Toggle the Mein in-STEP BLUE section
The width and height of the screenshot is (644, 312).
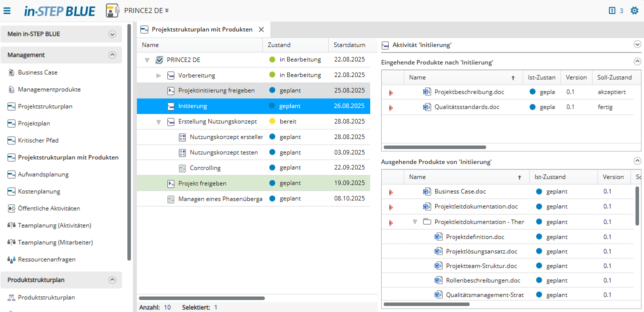pyautogui.click(x=112, y=34)
